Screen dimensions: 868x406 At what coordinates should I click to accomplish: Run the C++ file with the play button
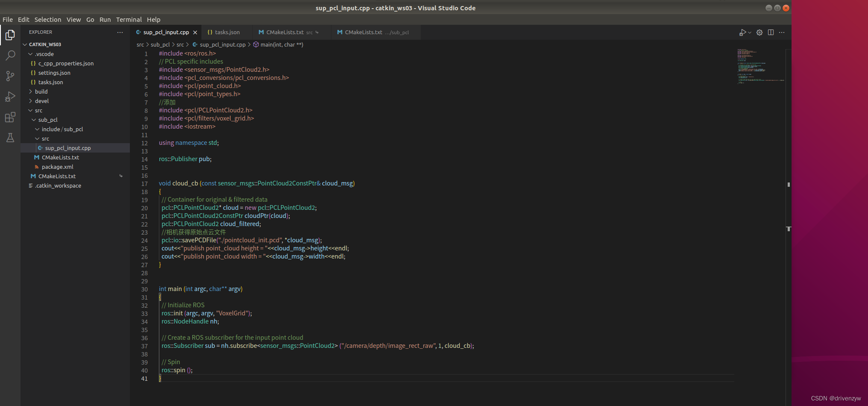tap(742, 32)
